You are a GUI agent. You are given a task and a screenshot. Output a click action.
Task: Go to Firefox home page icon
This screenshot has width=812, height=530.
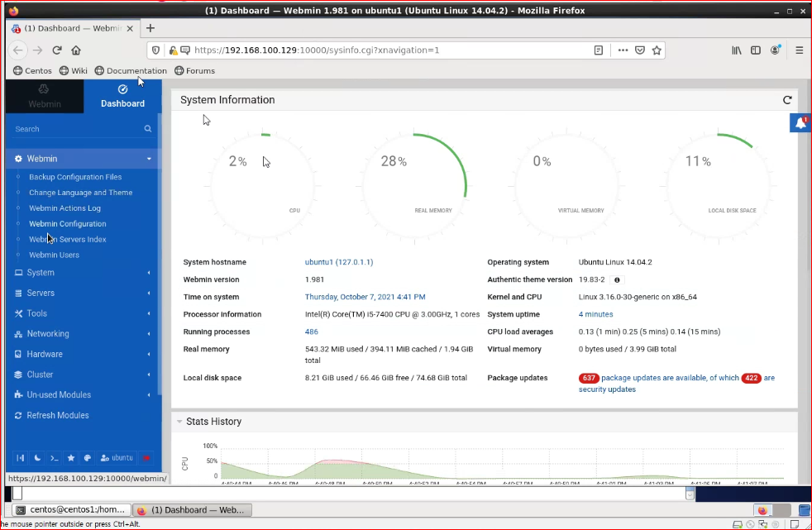(76, 50)
